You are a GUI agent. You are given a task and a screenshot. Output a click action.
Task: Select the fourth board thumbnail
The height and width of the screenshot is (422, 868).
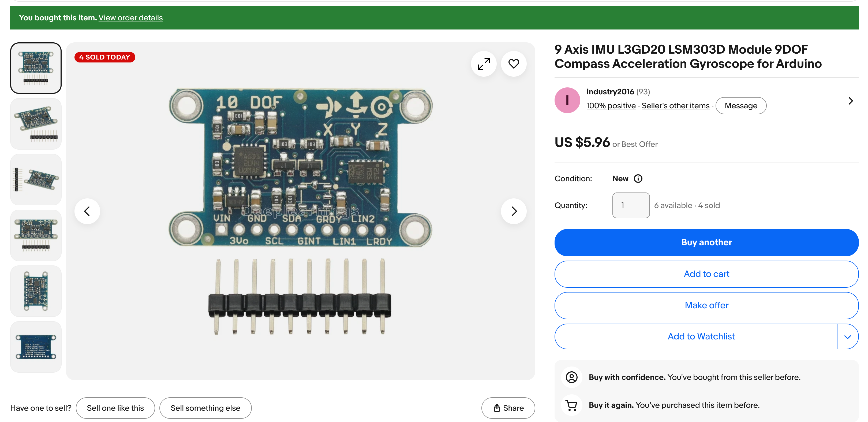coord(36,235)
